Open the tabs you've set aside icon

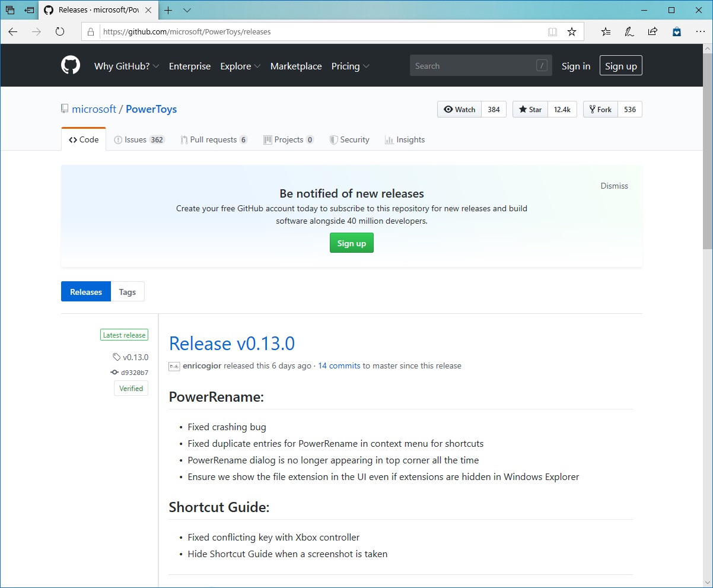click(10, 10)
